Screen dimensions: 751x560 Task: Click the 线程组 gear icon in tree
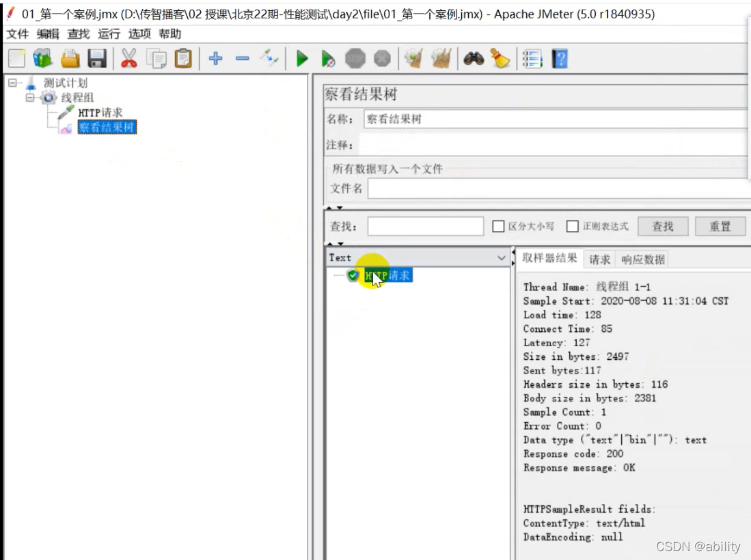point(49,98)
